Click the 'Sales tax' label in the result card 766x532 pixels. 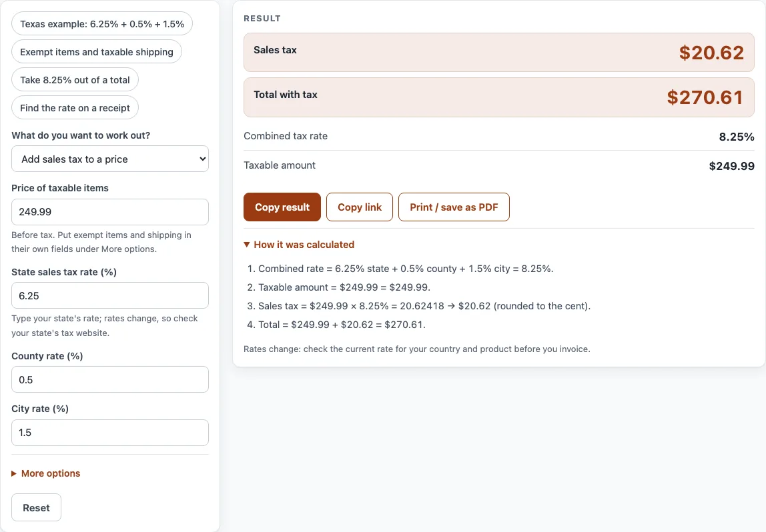(275, 50)
